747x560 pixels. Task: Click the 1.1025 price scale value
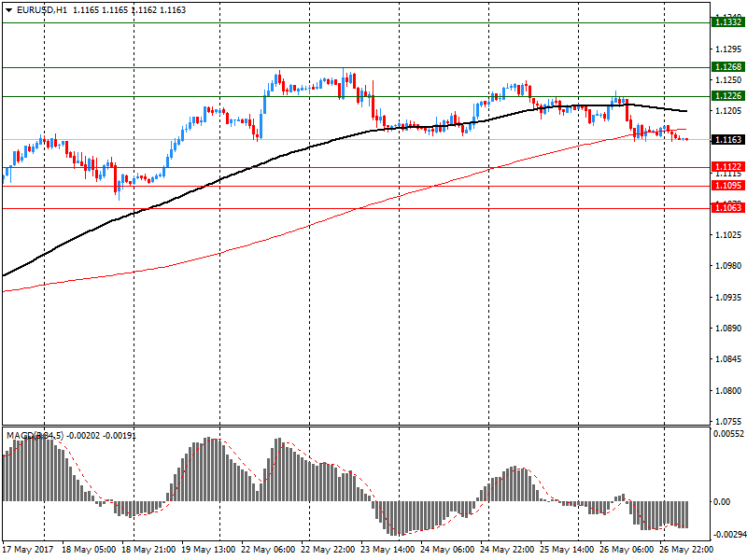(x=729, y=235)
